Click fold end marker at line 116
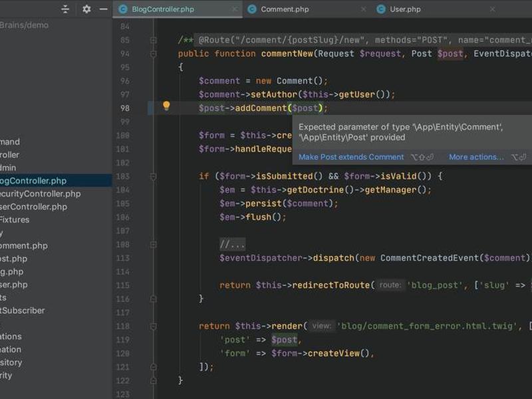The height and width of the screenshot is (399, 532). tap(154, 299)
